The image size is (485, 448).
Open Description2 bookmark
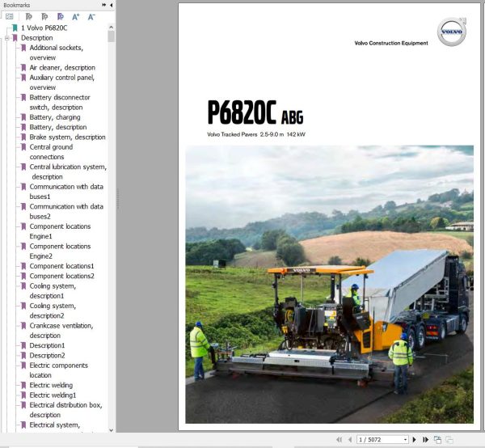(x=47, y=355)
